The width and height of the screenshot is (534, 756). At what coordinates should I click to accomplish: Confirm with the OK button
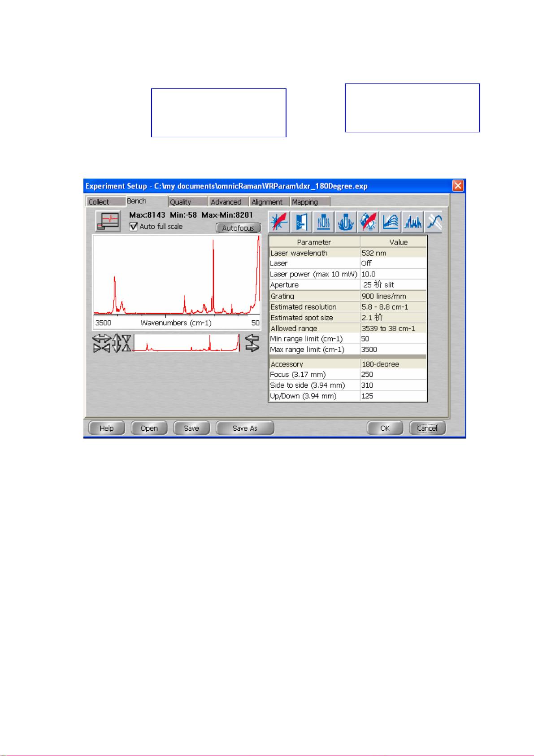point(385,428)
